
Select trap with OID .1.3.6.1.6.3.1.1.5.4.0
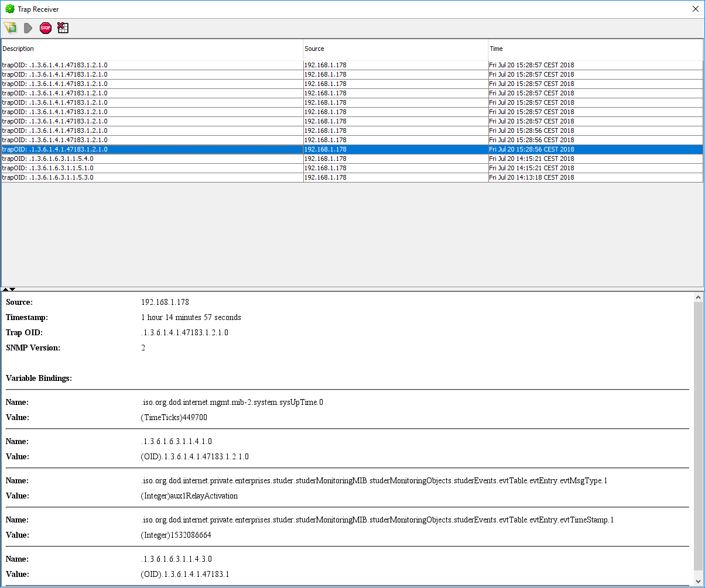[152, 159]
